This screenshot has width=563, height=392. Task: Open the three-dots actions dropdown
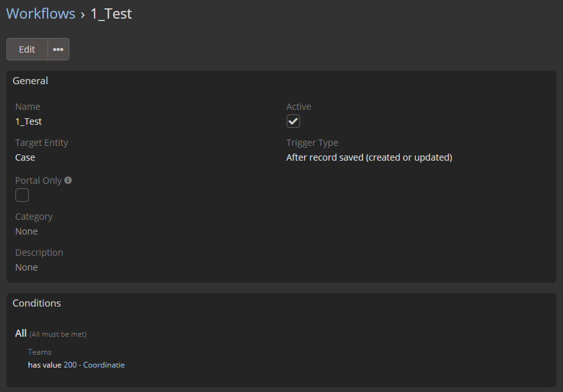point(58,49)
